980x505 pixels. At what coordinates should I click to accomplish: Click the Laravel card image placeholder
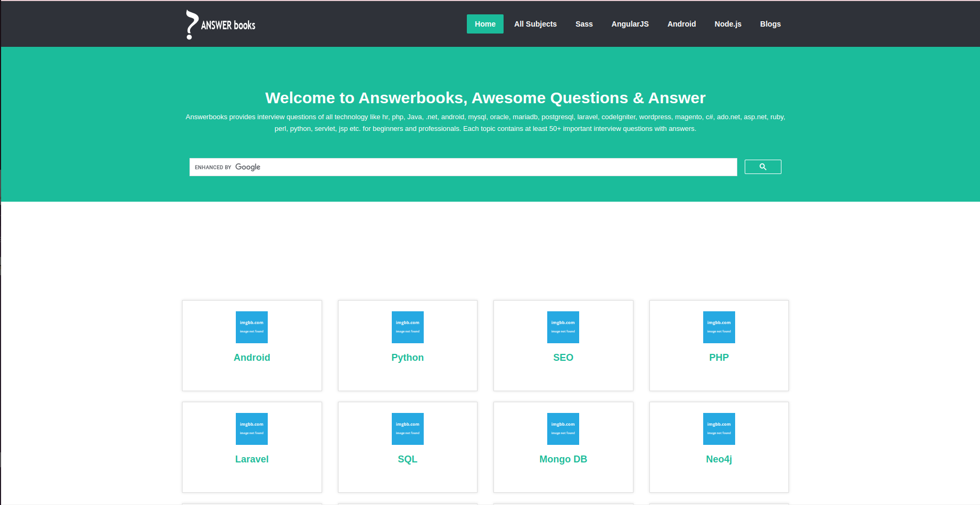click(x=251, y=429)
